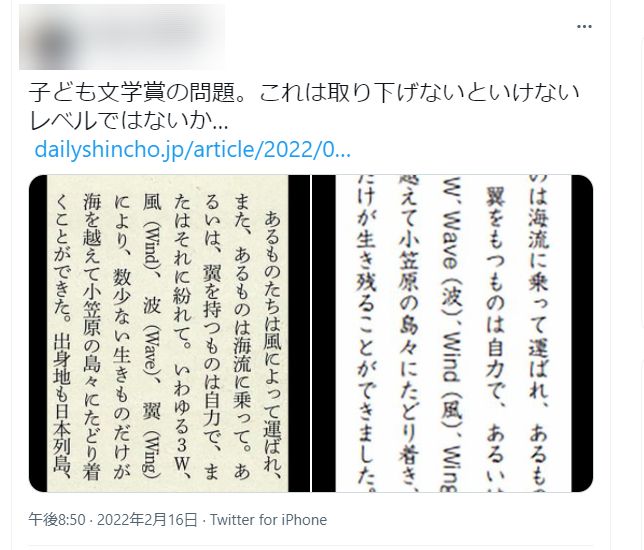Follow the dailyshincho.jp article link

click(x=192, y=150)
